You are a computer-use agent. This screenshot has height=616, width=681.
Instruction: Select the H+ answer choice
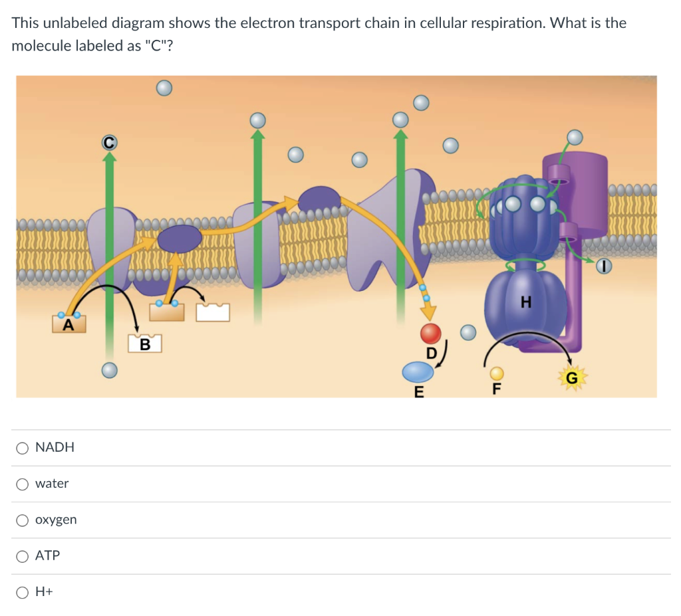pyautogui.click(x=22, y=592)
